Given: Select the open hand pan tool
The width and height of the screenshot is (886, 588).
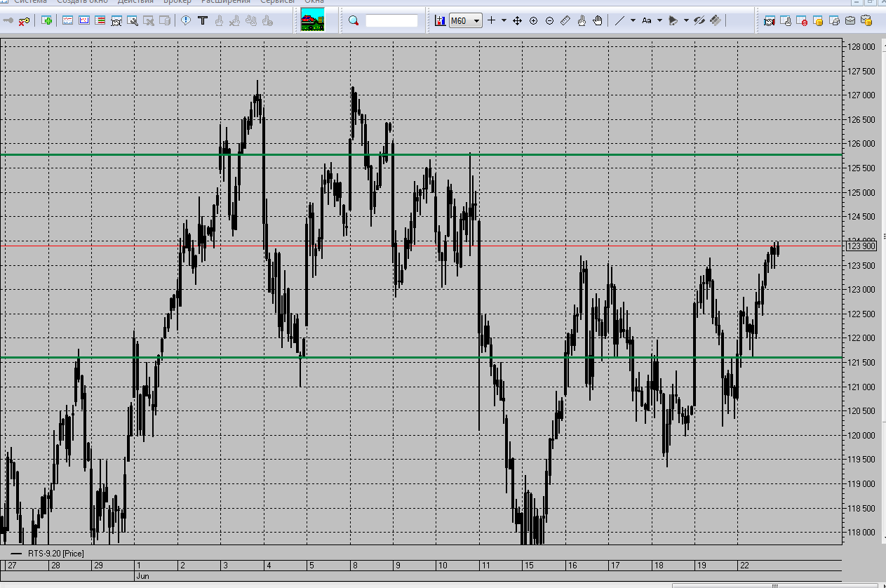Looking at the screenshot, I should (x=598, y=21).
